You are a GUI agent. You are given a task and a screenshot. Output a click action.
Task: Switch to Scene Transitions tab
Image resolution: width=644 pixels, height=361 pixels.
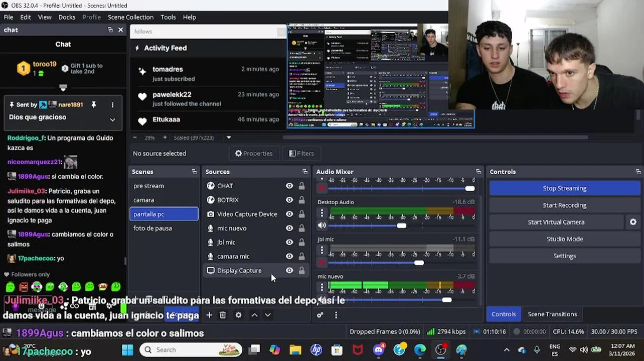click(552, 314)
